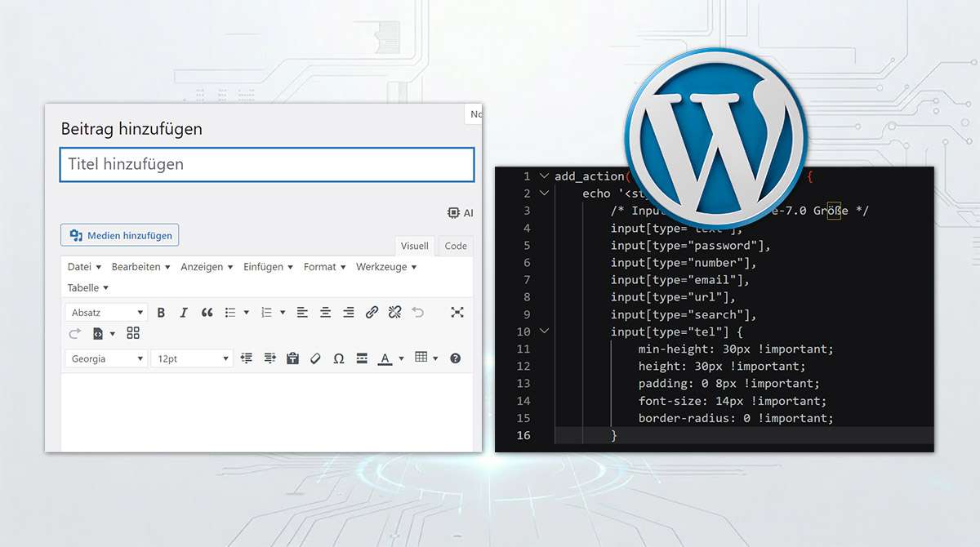980x547 pixels.
Task: Toggle bold formatting in editor toolbar
Action: click(x=161, y=313)
